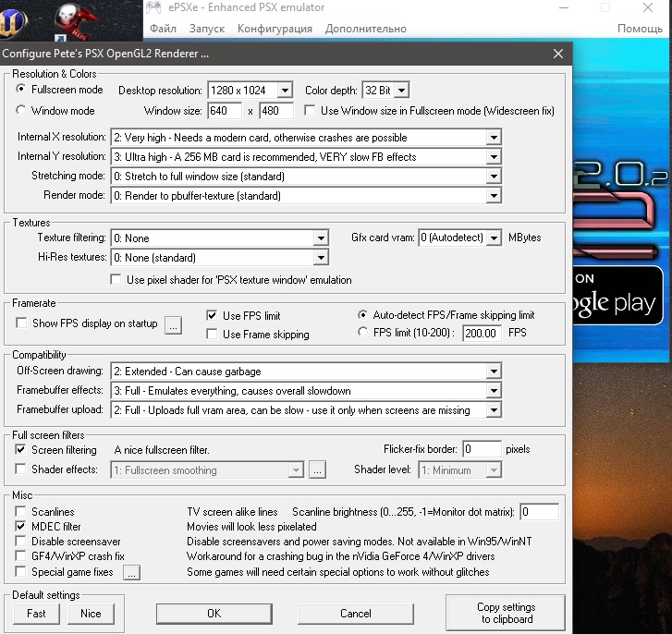This screenshot has width=672, height=634.
Task: Click the Scanline brightness input field
Action: pyautogui.click(x=540, y=511)
